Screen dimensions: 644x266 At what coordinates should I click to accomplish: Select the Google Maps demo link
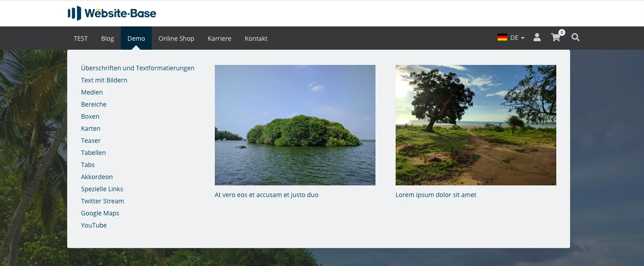pos(100,213)
